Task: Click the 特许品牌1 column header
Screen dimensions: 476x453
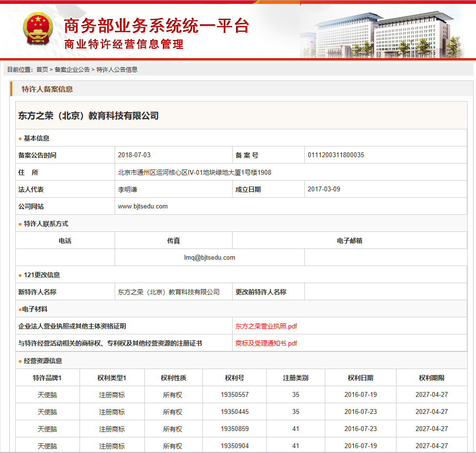Action: coord(47,378)
